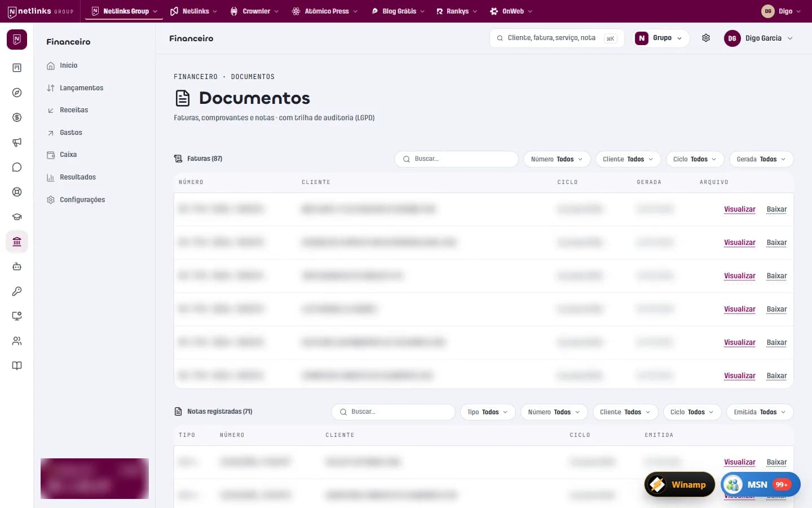Open the Crownler menu in the top bar
This screenshot has width=812, height=508.
[255, 11]
